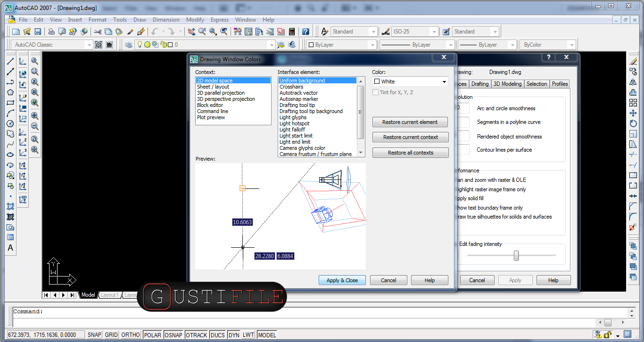Toggle DUCS in status bar
Image resolution: width=644 pixels, height=342 pixels.
click(x=218, y=335)
